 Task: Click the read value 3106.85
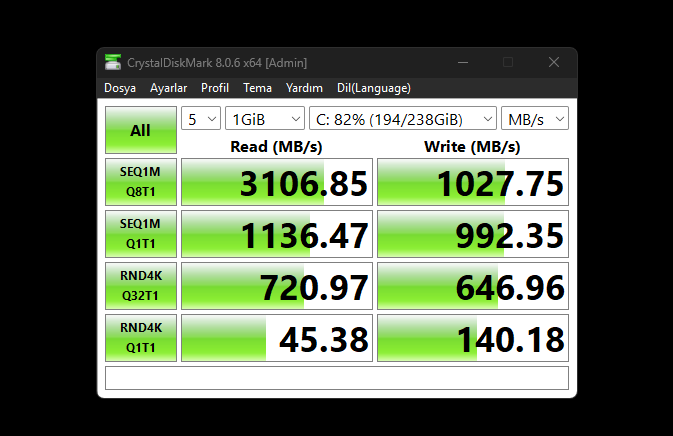[277, 182]
